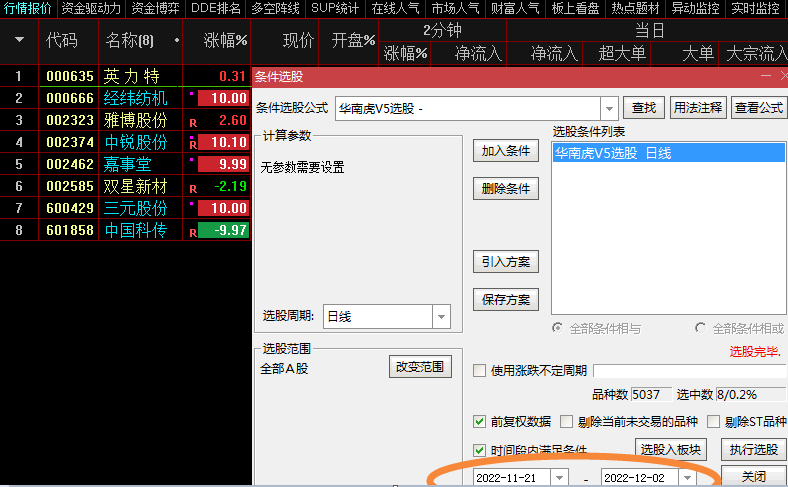Viewport: 788px width, 487px height.
Task: Click the 加入条件 button
Action: (506, 151)
